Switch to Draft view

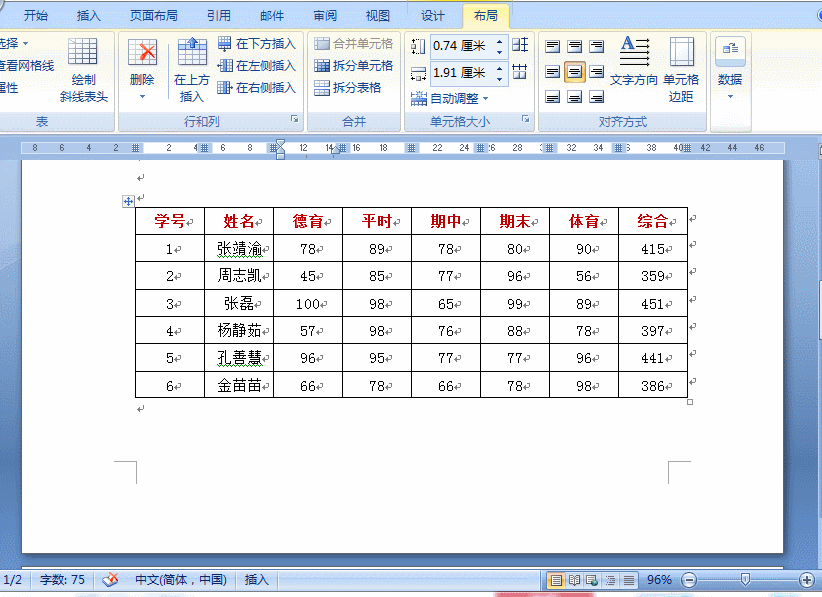(629, 580)
